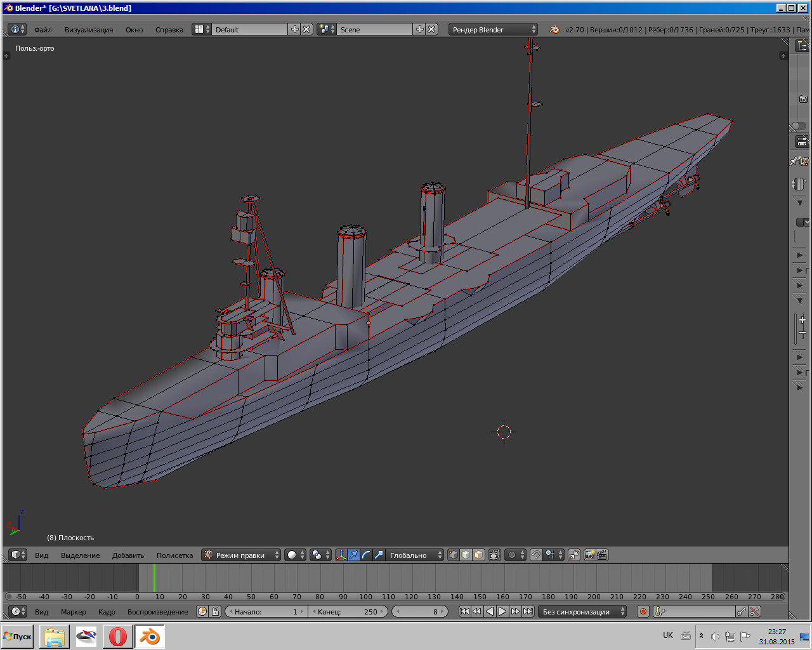Launch Opera from the taskbar
The height and width of the screenshot is (650, 812).
(118, 636)
